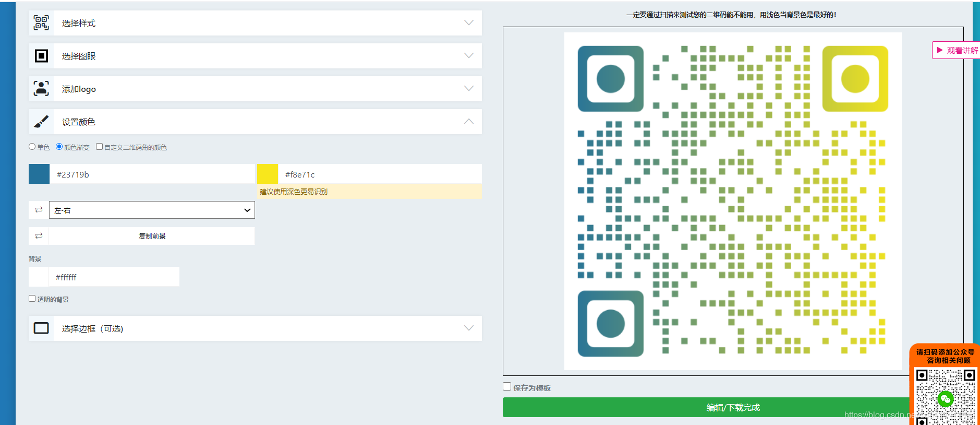This screenshot has width=980, height=425.
Task: Select the 颜色渐变 radio option
Action: (59, 147)
